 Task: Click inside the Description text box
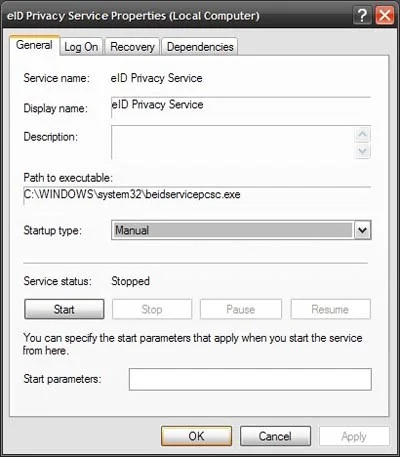tap(233, 142)
